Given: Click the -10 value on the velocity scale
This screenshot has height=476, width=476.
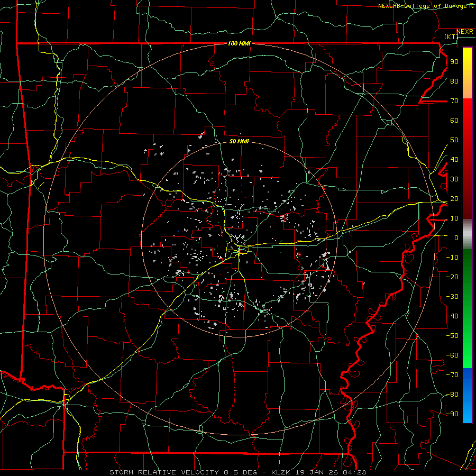Looking at the screenshot, I should pyautogui.click(x=452, y=258).
